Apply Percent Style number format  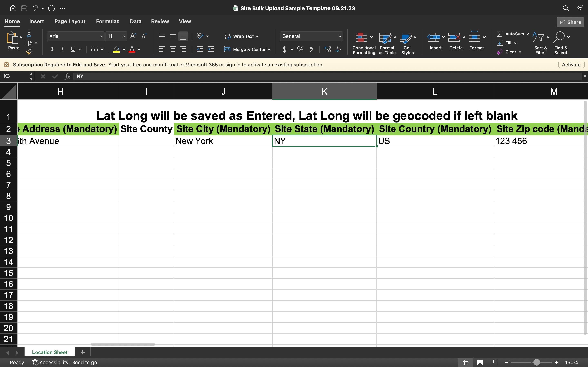point(300,50)
